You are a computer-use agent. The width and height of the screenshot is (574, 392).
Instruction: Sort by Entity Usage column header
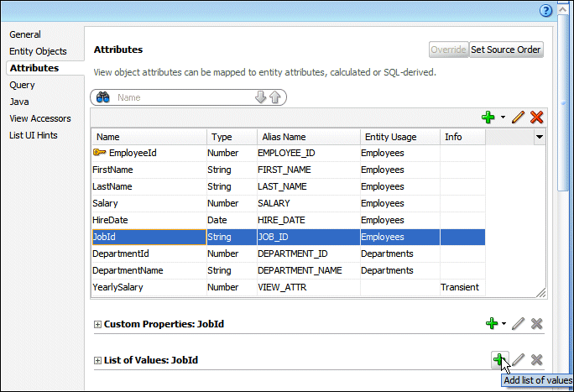point(400,137)
